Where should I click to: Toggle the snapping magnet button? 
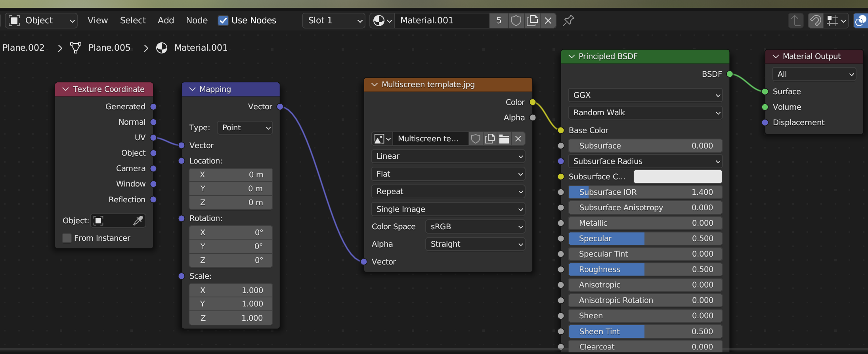pos(815,20)
